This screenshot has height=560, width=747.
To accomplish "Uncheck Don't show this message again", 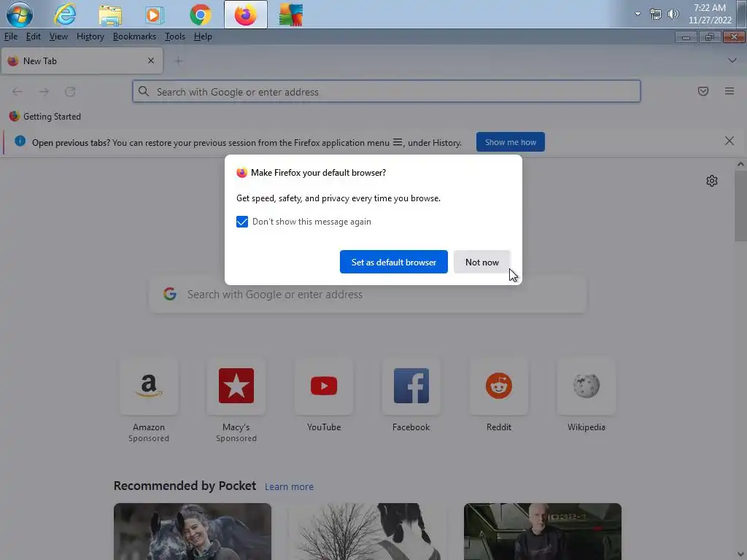I will click(242, 222).
